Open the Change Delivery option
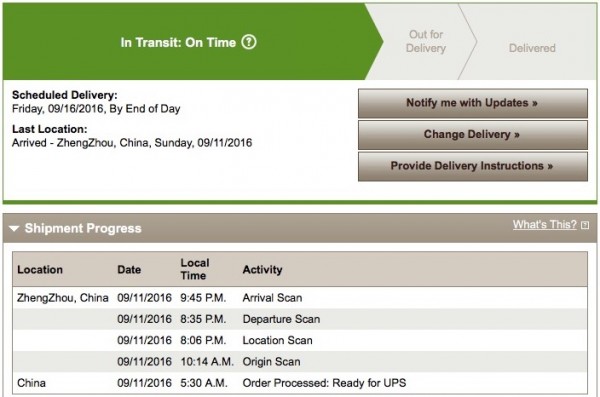The width and height of the screenshot is (600, 397). click(x=473, y=135)
